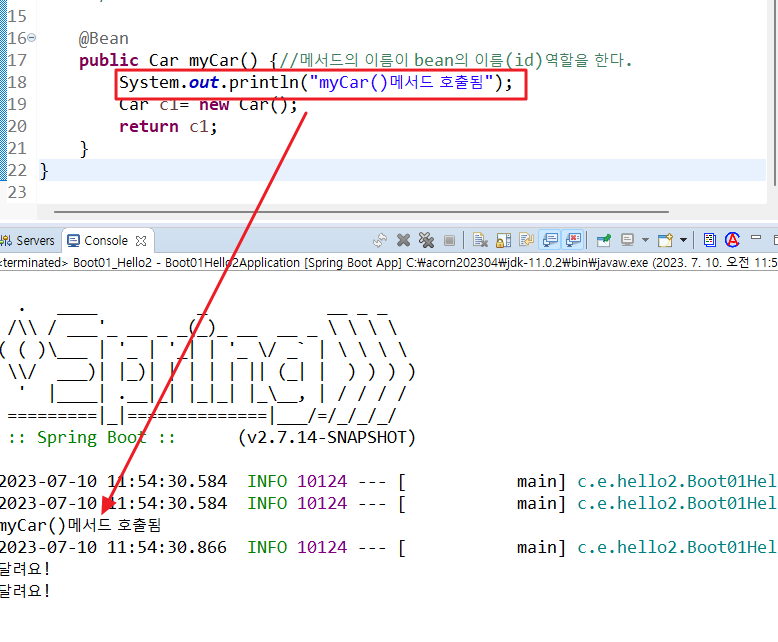Click Open Console icon
The height and width of the screenshot is (642, 778).
tap(665, 241)
